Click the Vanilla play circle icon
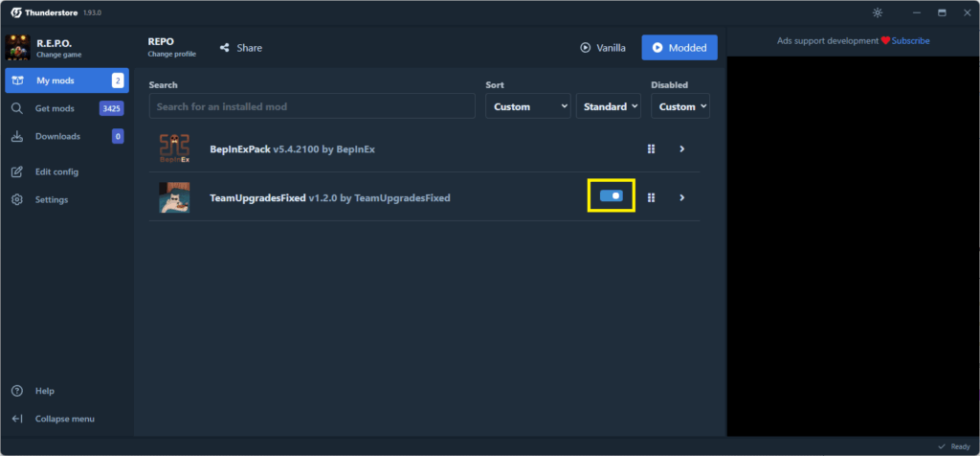 click(x=585, y=48)
